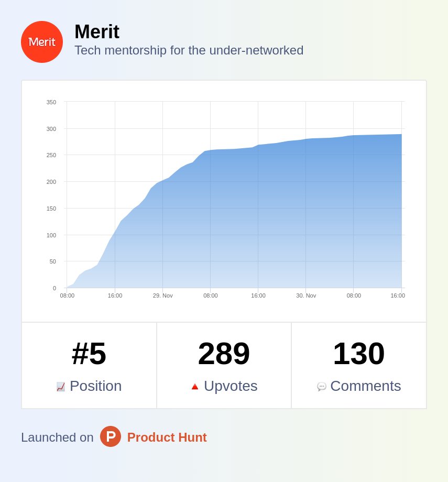Click the "29. Nov" axis label
Screen dimensions: 448x482
pos(163,295)
